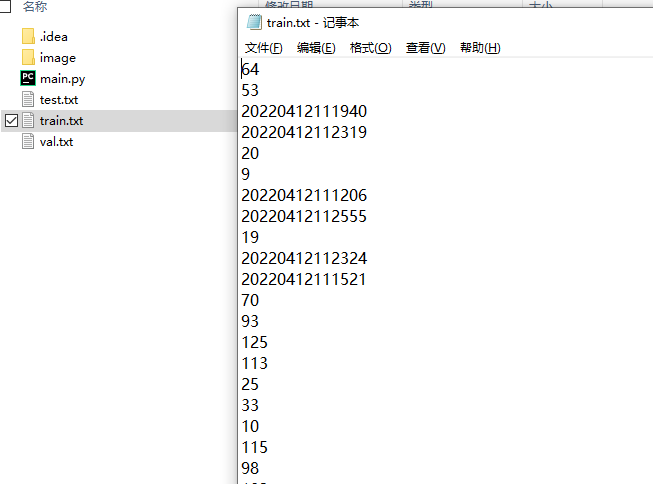Sort by the 名称 column header
This screenshot has height=484, width=653.
[x=35, y=6]
